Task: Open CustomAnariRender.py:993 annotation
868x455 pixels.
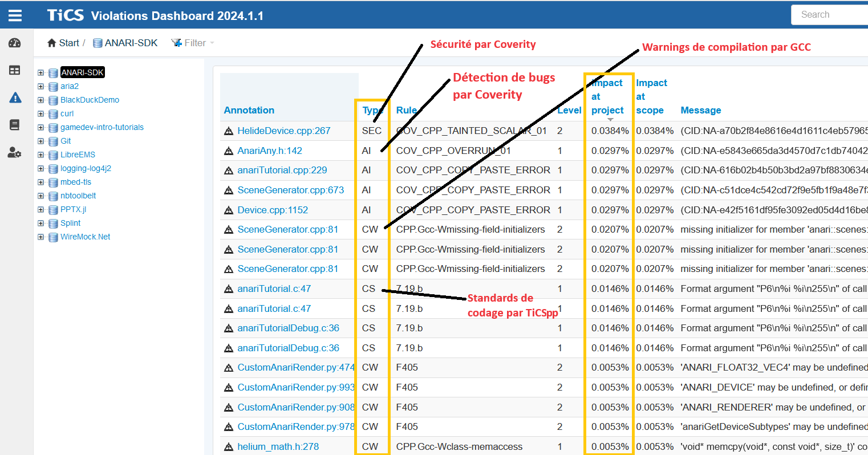Action: coord(296,387)
